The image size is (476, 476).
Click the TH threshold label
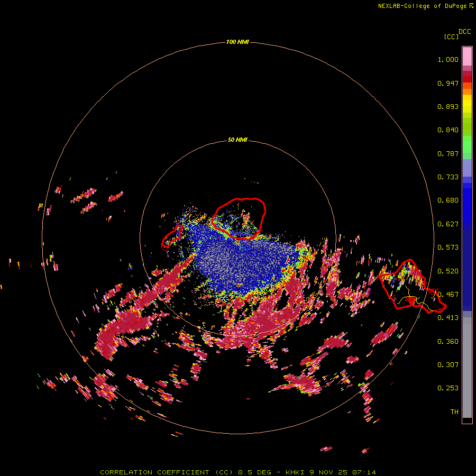pyautogui.click(x=454, y=412)
